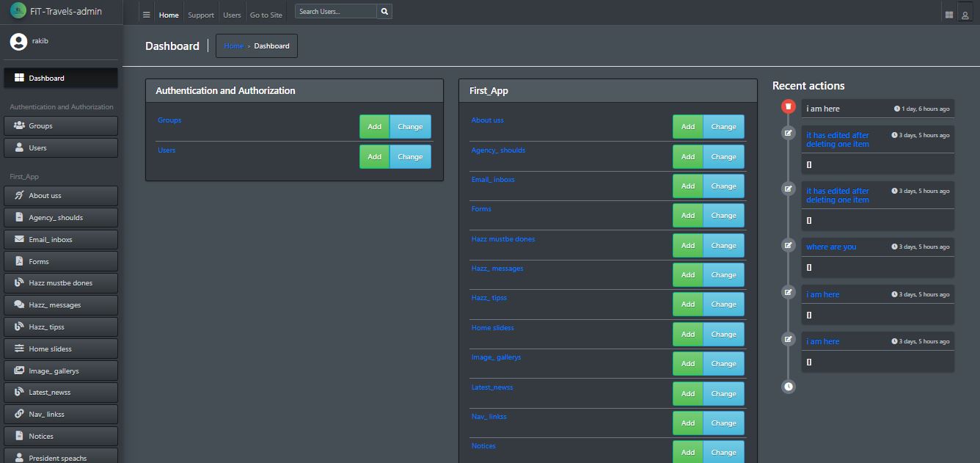980x463 pixels.
Task: Open the 'where are you' recent action link
Action: tap(831, 247)
